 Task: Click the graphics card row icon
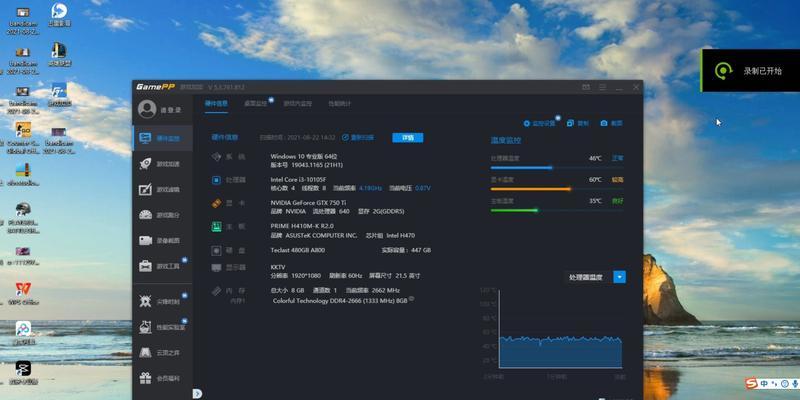pyautogui.click(x=216, y=203)
